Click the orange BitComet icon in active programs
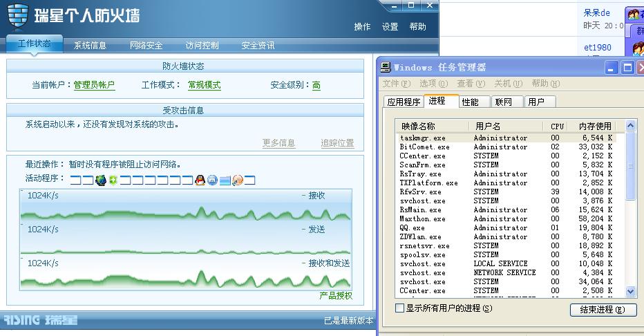This screenshot has height=336, width=644. 238,180
